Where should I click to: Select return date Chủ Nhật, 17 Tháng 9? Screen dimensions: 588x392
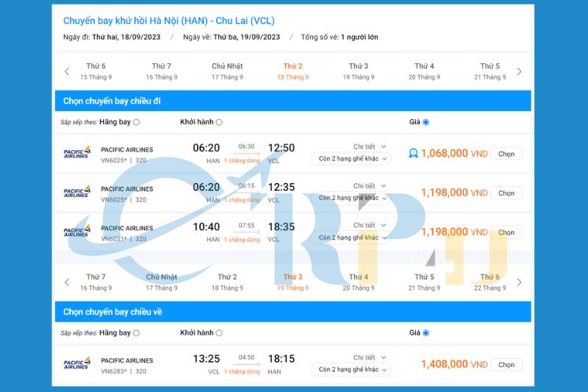click(162, 282)
